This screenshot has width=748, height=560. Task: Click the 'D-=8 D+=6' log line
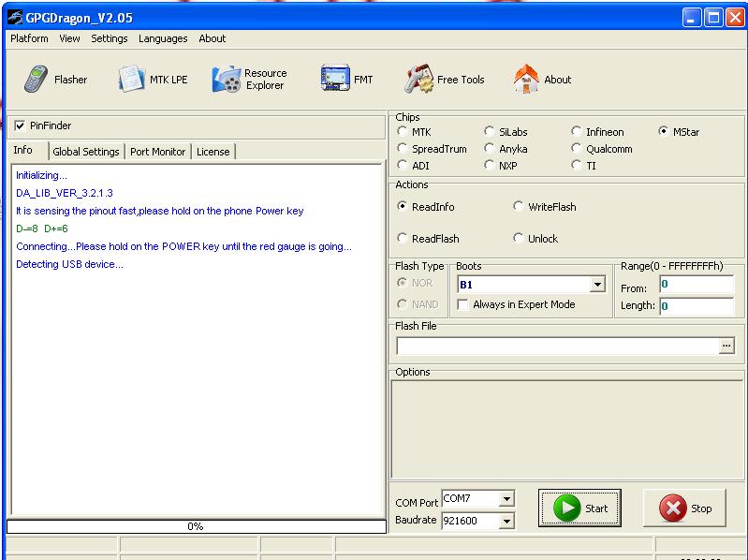tap(42, 228)
